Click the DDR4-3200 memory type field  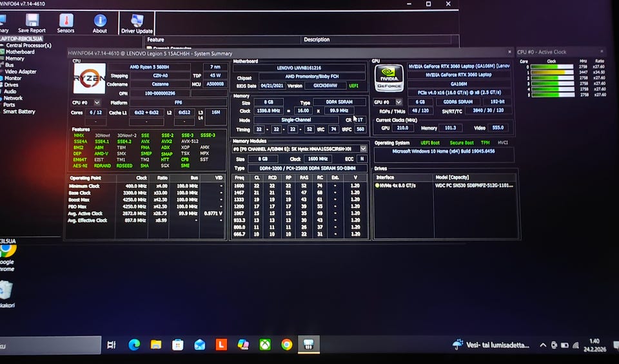[x=307, y=168]
